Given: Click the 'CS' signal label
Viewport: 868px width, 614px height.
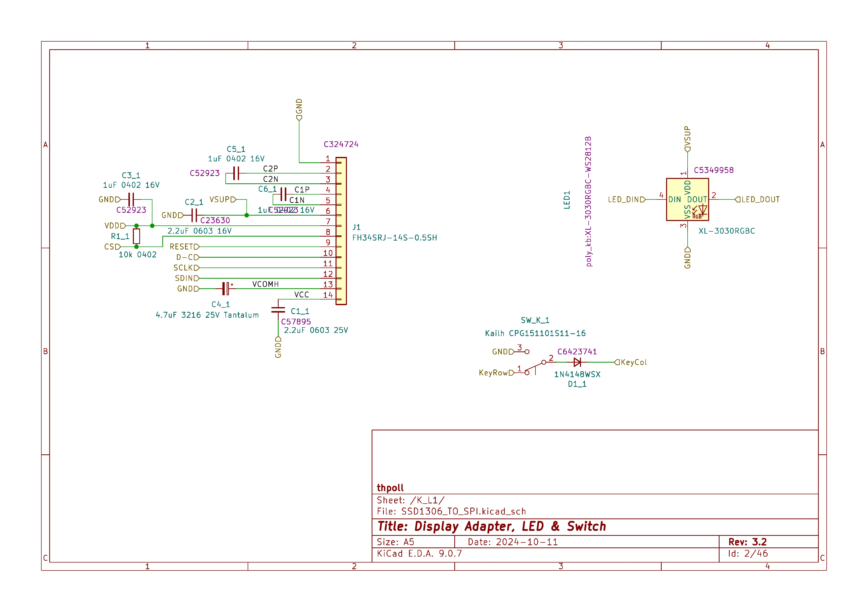Looking at the screenshot, I should (x=112, y=246).
